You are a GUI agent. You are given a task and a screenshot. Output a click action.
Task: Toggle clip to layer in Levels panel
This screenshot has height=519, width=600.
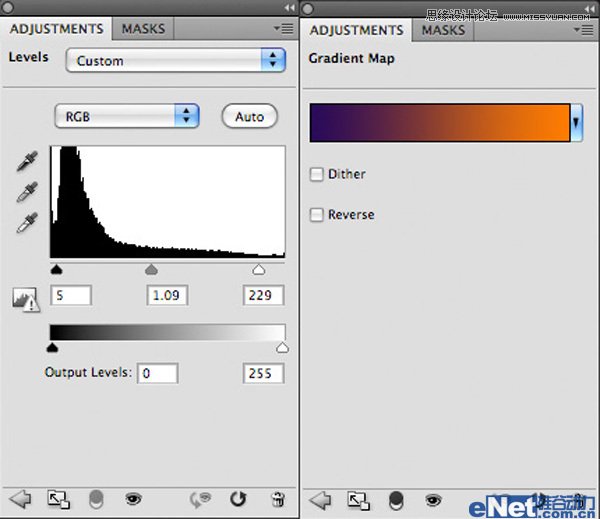pyautogui.click(x=96, y=499)
